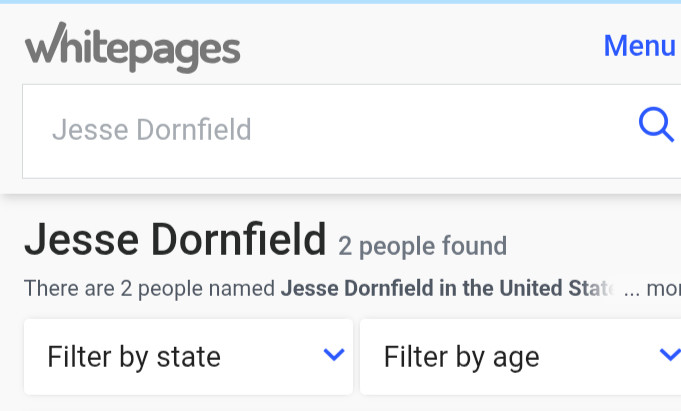
Task: Open the Filter by state dropdown
Action: [x=188, y=357]
